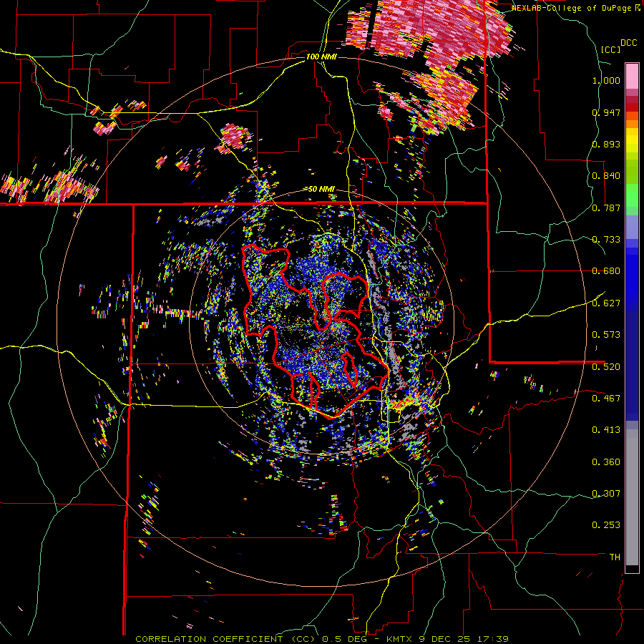This screenshot has width=644, height=644.
Task: Select the 0.467 scale value
Action: [x=606, y=399]
